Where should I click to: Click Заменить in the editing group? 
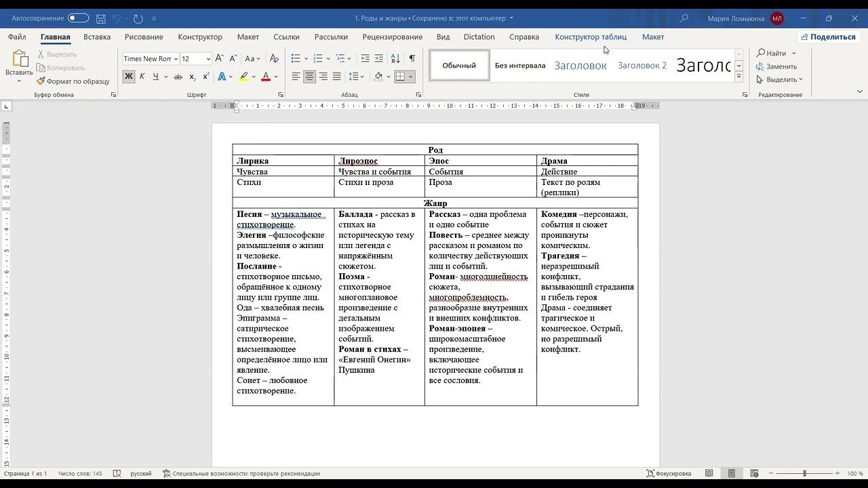781,66
